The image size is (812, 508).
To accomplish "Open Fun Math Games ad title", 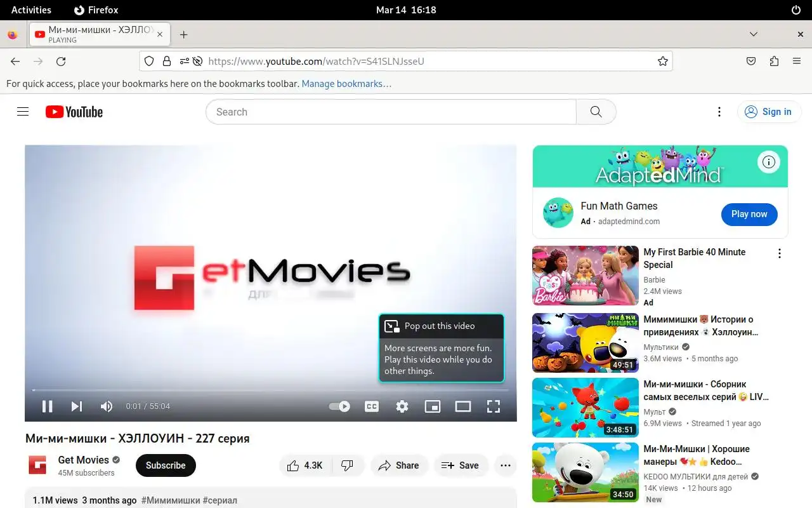I will [x=619, y=206].
